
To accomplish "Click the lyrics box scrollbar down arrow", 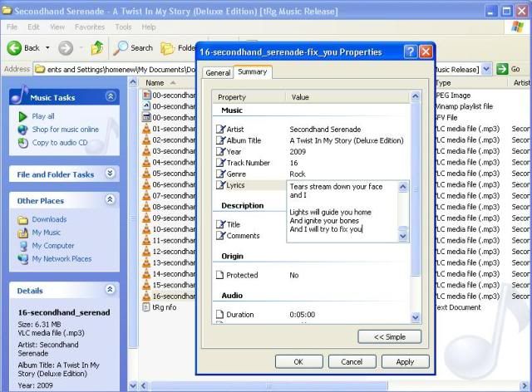I will 403,237.
